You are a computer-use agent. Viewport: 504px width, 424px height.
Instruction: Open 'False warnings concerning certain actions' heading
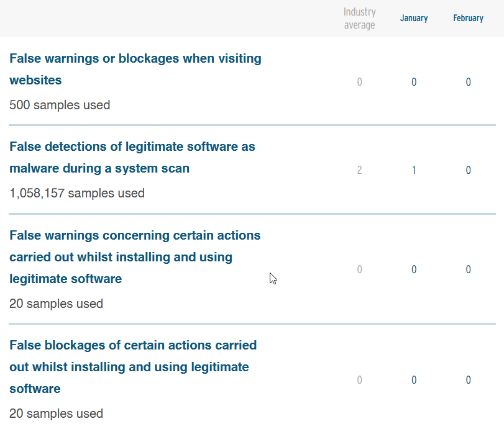pyautogui.click(x=135, y=257)
